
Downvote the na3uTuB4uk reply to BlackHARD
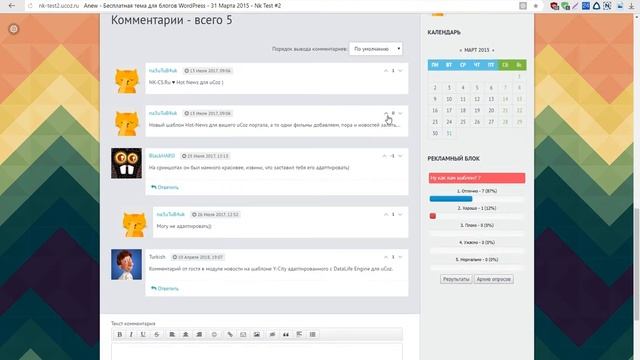click(400, 214)
